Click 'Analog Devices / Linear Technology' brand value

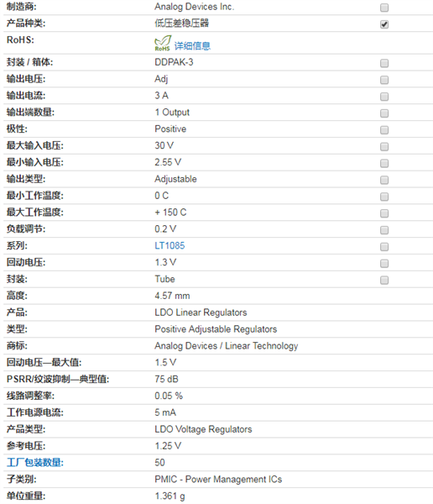pos(226,346)
